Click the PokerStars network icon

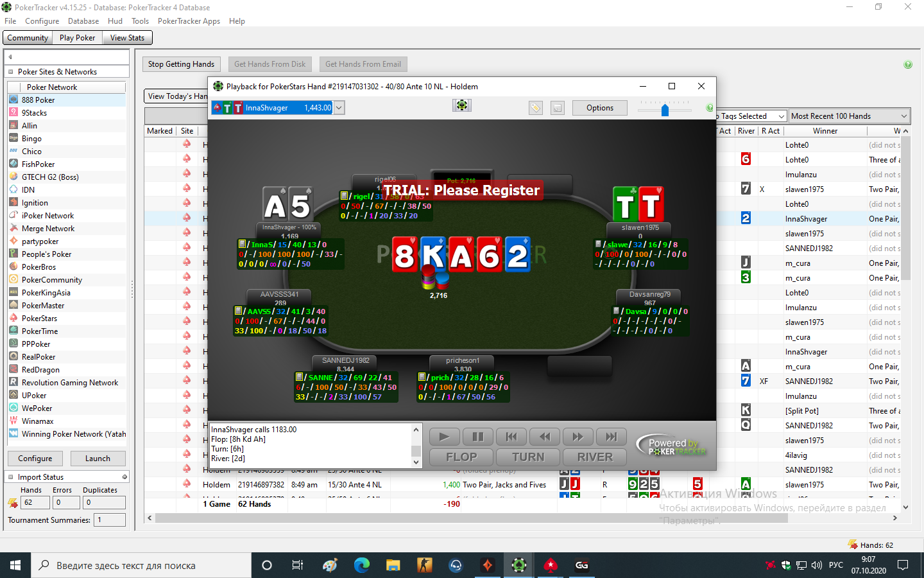(13, 318)
